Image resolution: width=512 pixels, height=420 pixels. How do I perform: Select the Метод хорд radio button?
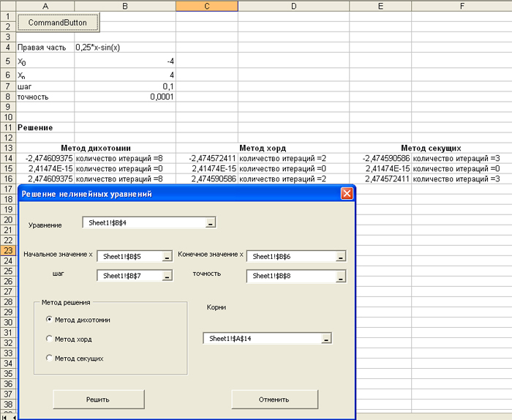pyautogui.click(x=49, y=339)
